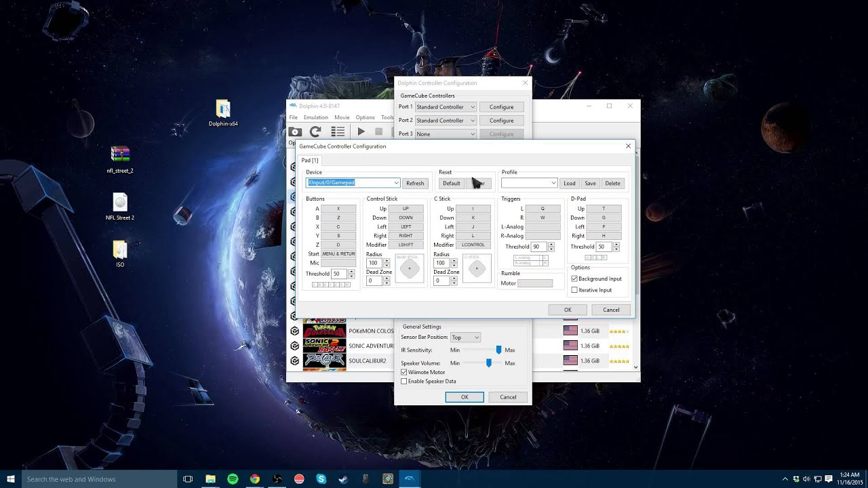Toggle the Enable Speaker Data checkbox
The image size is (868, 488).
tap(405, 382)
